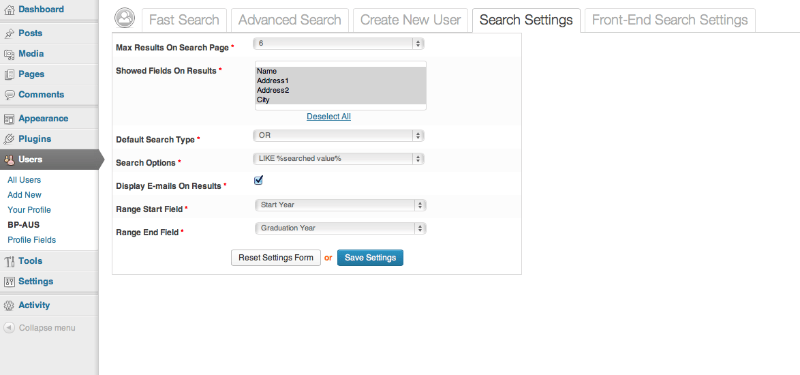The height and width of the screenshot is (375, 800).
Task: Open Profile Fields submenu link
Action: click(32, 240)
